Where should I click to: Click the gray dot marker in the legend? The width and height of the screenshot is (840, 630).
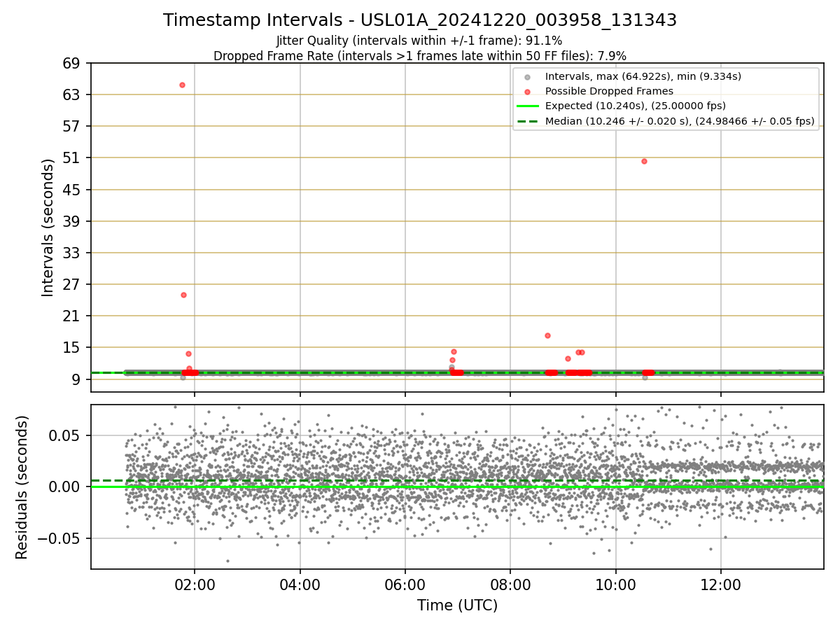tap(528, 76)
